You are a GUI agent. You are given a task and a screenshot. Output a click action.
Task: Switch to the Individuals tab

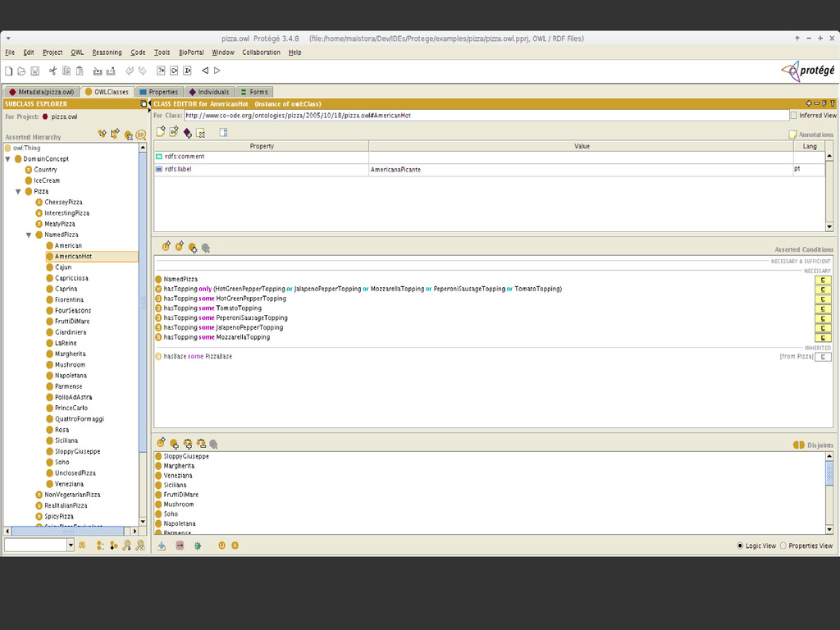pyautogui.click(x=209, y=92)
